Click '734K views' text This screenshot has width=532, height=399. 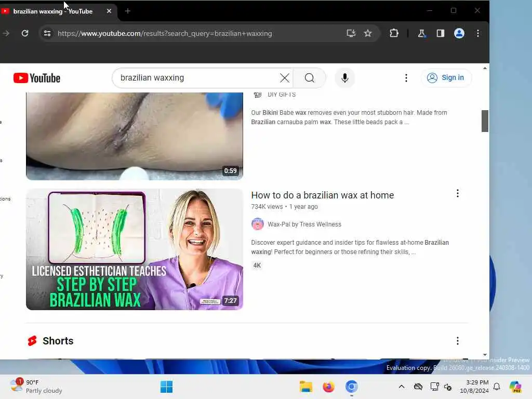pyautogui.click(x=267, y=207)
